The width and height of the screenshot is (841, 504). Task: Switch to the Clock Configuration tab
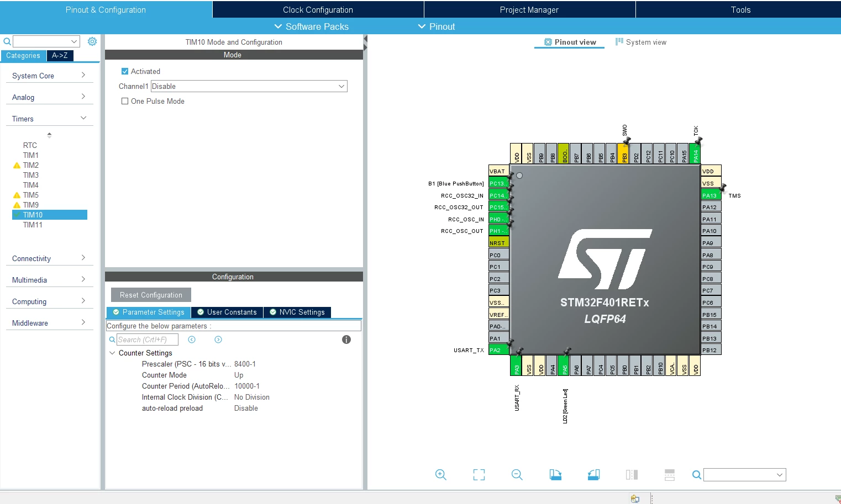point(318,9)
